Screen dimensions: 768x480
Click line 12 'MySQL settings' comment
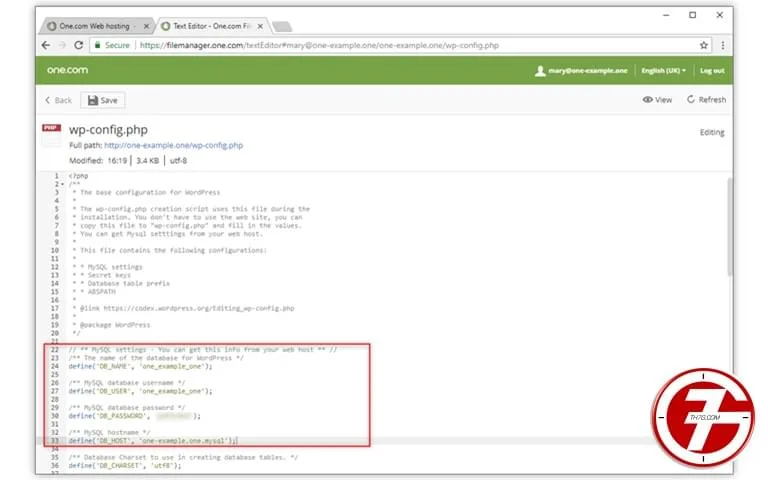115,267
